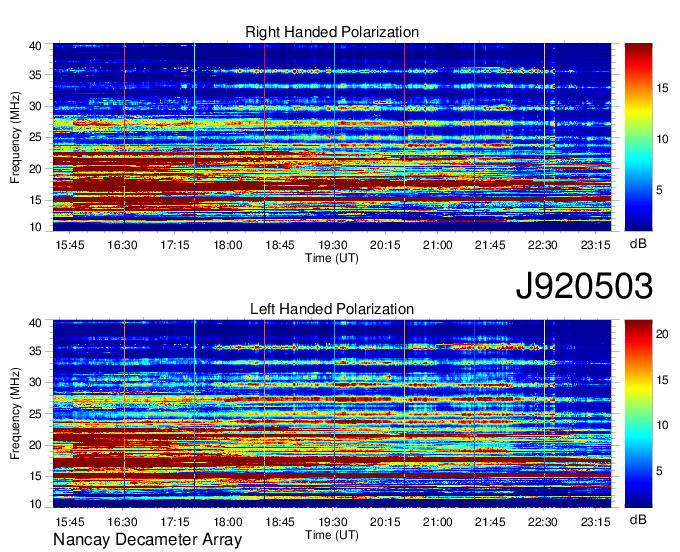Click the 15 value on top color bar
This screenshot has height=552, width=680.
point(662,88)
